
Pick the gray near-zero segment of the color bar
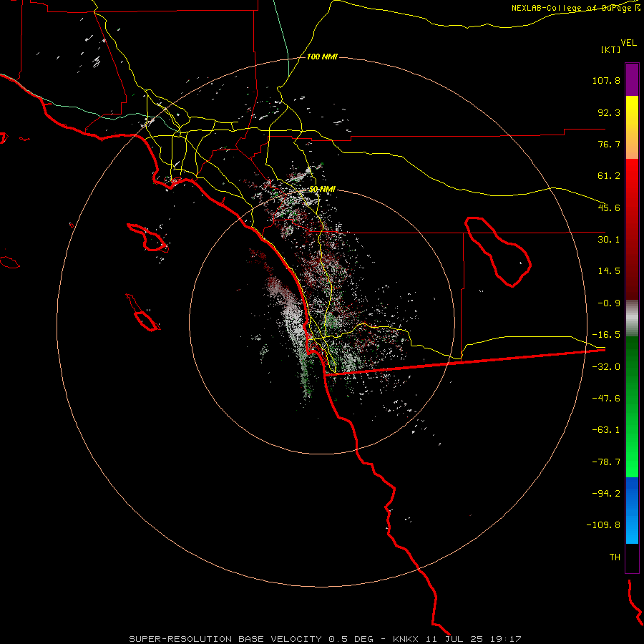pyautogui.click(x=632, y=318)
